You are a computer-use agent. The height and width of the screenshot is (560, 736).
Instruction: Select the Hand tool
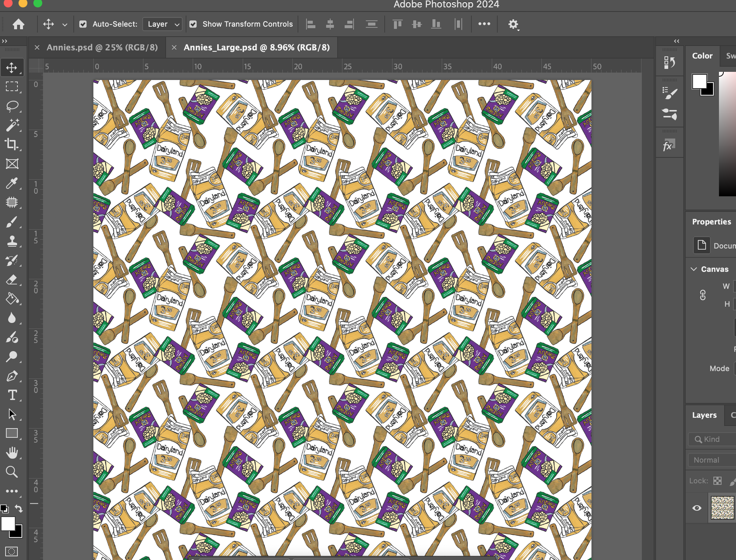[12, 453]
